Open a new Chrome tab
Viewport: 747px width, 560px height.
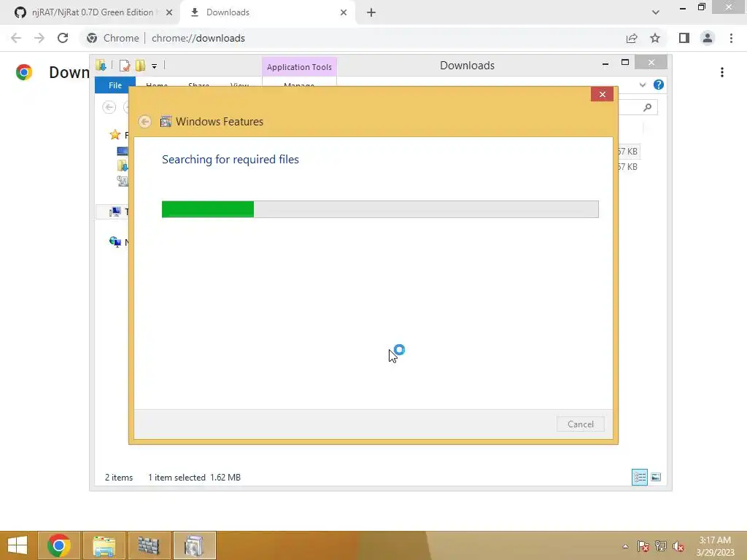[x=371, y=12]
